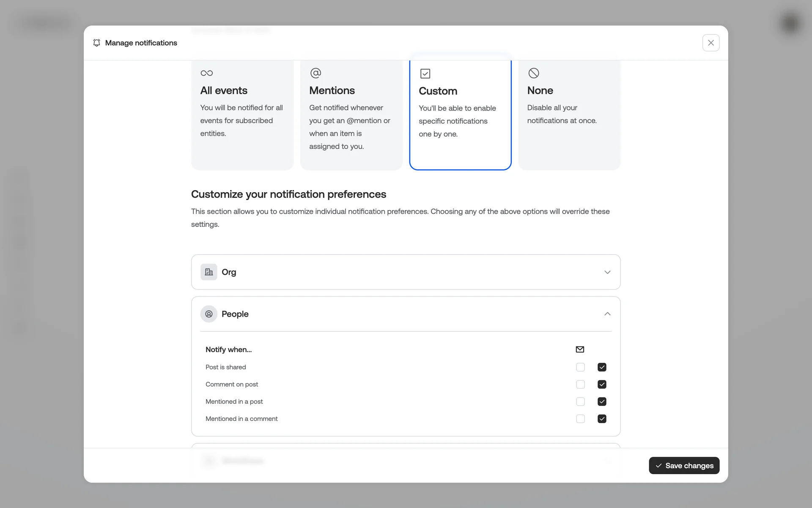This screenshot has height=508, width=812.
Task: Uncheck the checked Comment on post box
Action: pos(602,384)
